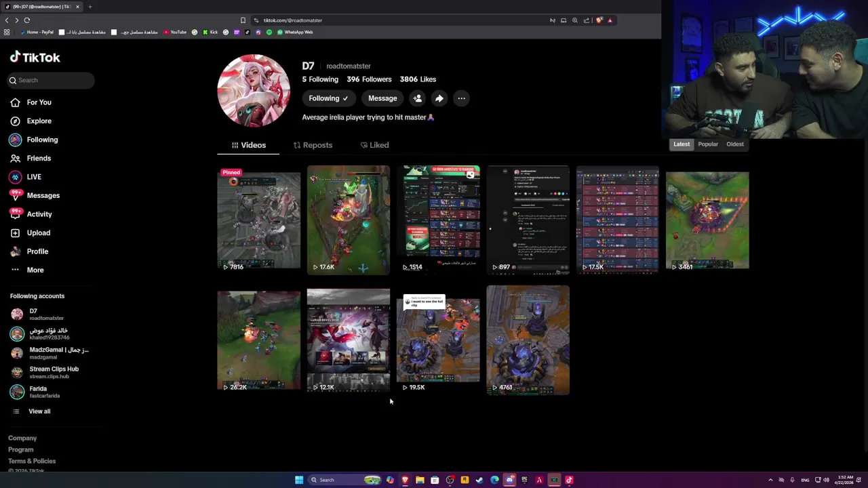Open the LIVE section
The width and height of the screenshot is (868, 488).
[26, 177]
